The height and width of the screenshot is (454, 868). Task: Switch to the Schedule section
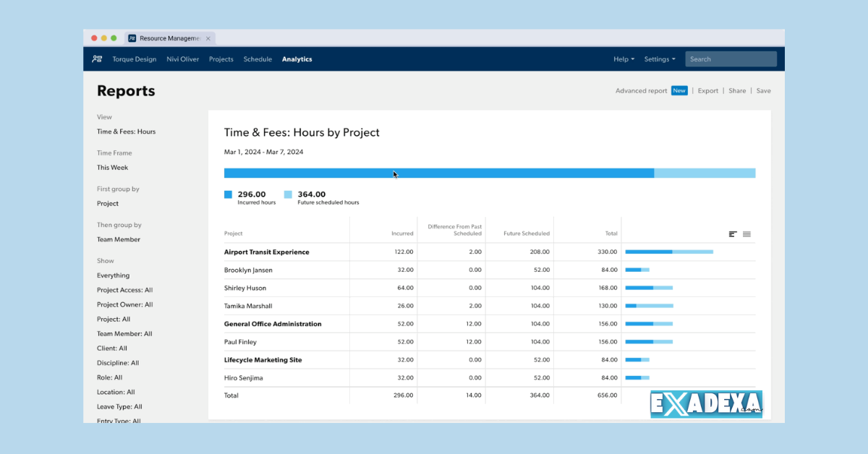click(x=258, y=59)
